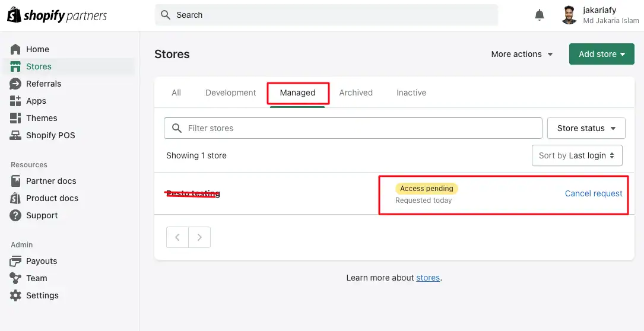Go to Home in the sidebar
644x331 pixels.
[37, 49]
